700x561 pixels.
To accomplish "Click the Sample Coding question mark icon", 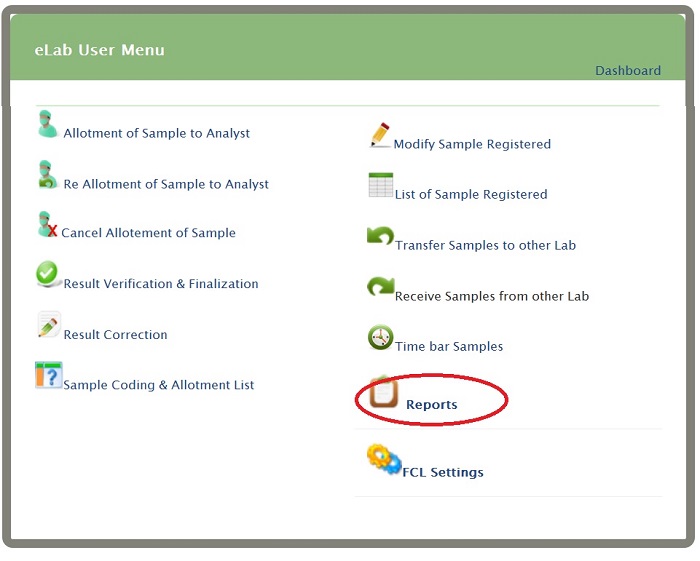I will pyautogui.click(x=48, y=375).
